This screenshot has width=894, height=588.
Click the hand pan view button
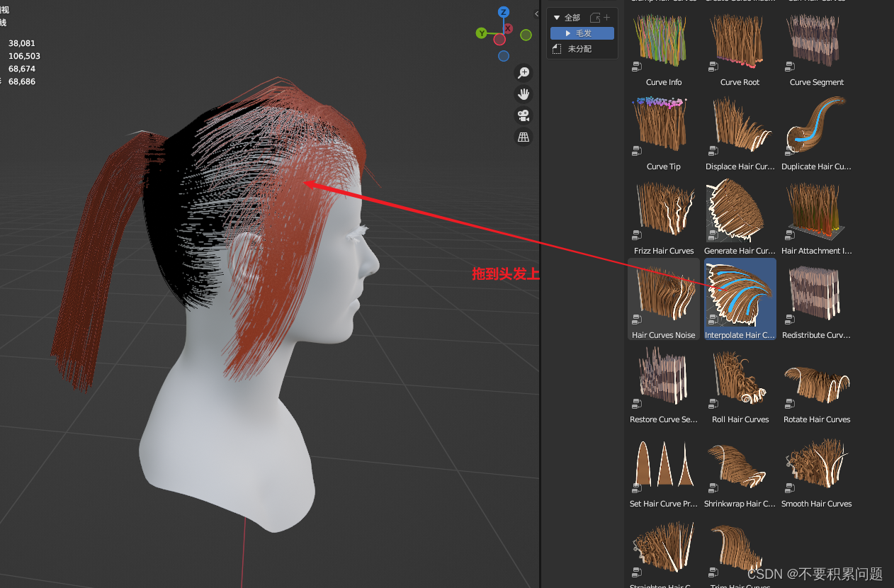(524, 94)
